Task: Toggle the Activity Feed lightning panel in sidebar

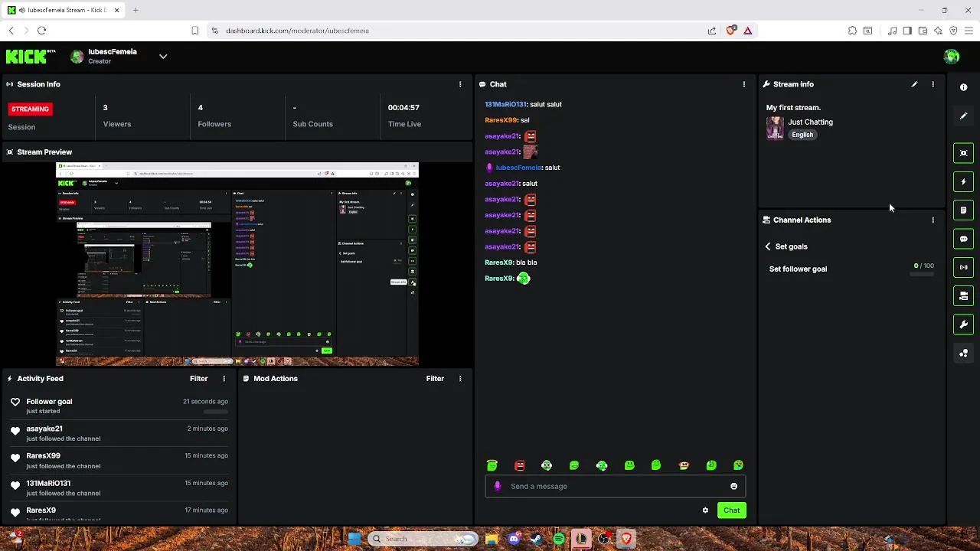Action: 964,182
